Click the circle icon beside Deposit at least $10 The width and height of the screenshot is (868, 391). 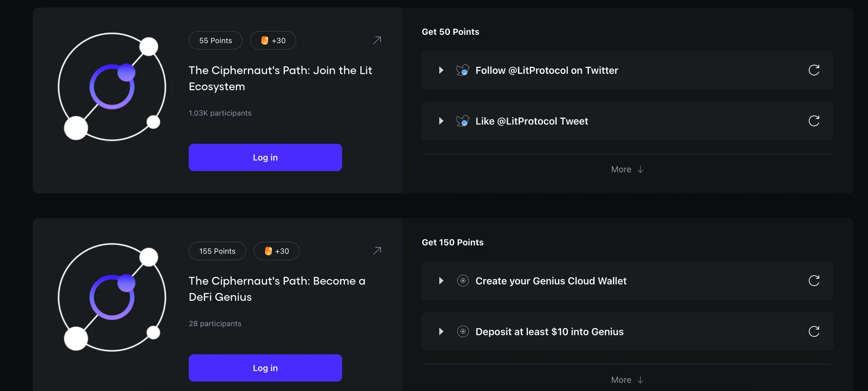[463, 331]
